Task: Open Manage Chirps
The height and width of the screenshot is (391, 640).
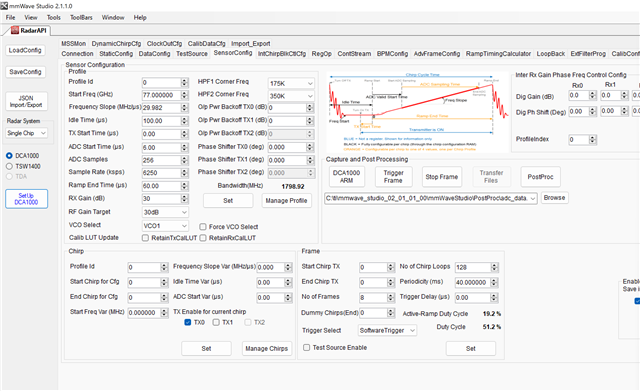Action: [x=267, y=349]
